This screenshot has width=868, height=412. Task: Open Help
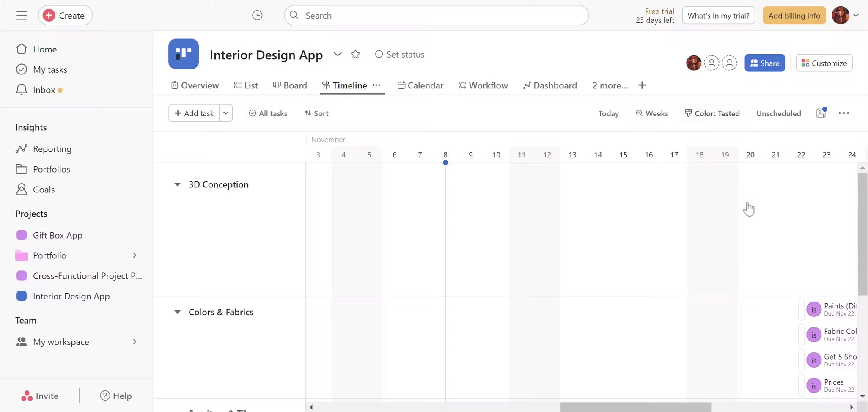click(x=116, y=396)
